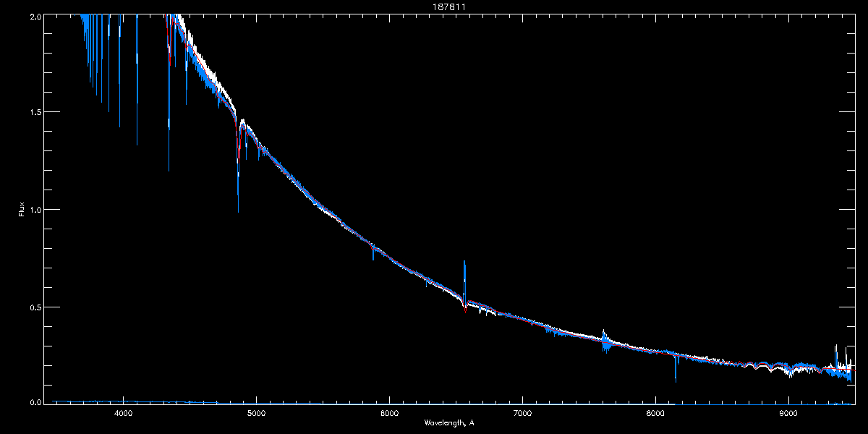868x434 pixels.
Task: Select the 5000 x-axis tick label
Action: pyautogui.click(x=256, y=414)
